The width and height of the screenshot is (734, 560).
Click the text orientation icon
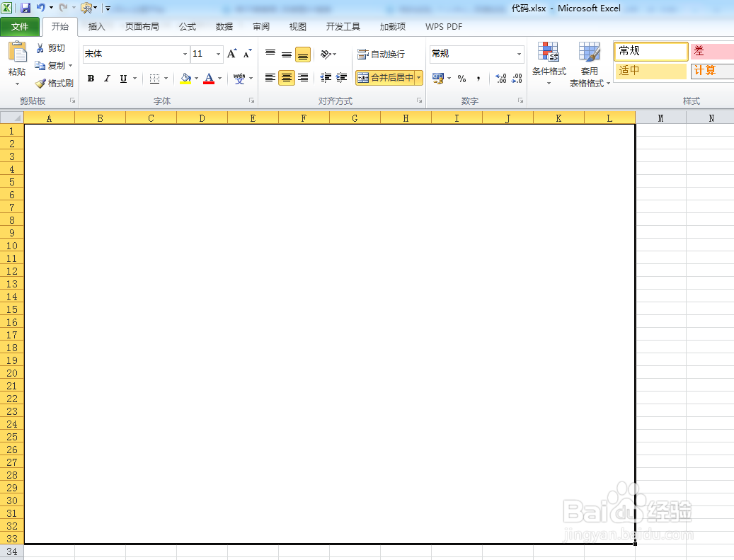click(x=326, y=55)
